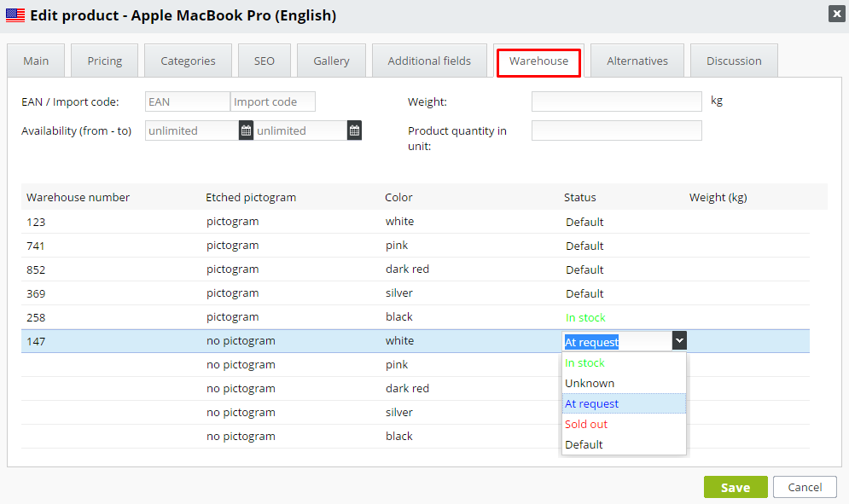The height and width of the screenshot is (504, 849).
Task: Switch to the Main tab
Action: pyautogui.click(x=36, y=61)
